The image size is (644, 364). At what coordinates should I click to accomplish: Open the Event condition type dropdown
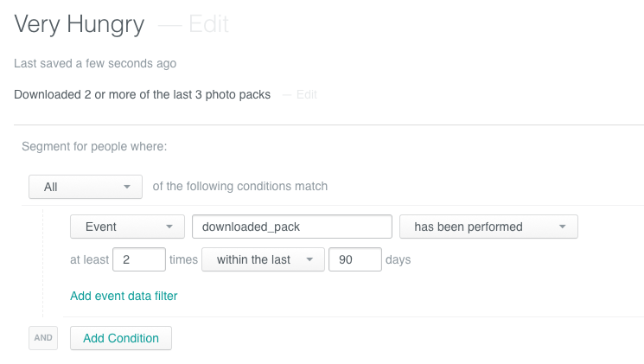point(127,227)
